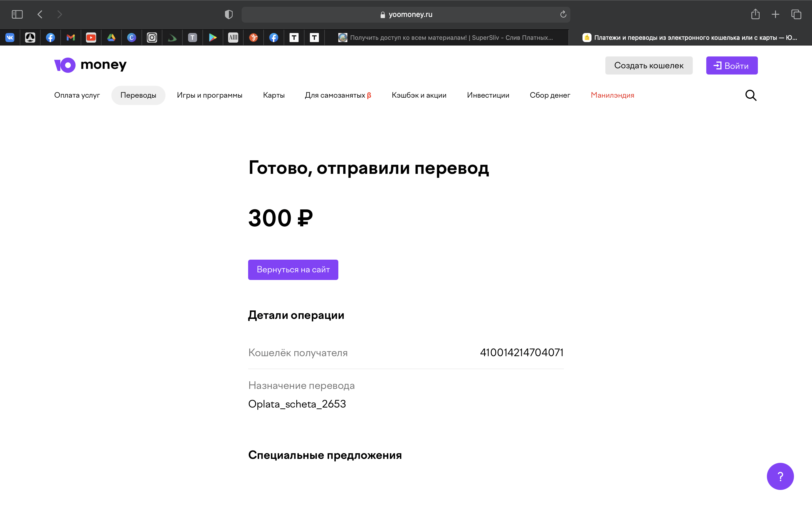Open Кэшбэк и акции section
The height and width of the screenshot is (508, 812).
tap(419, 95)
